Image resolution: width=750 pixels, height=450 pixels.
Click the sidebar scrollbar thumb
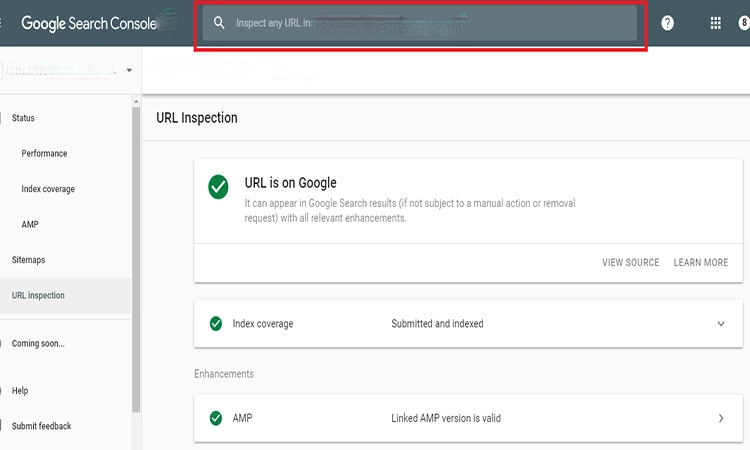click(136, 259)
